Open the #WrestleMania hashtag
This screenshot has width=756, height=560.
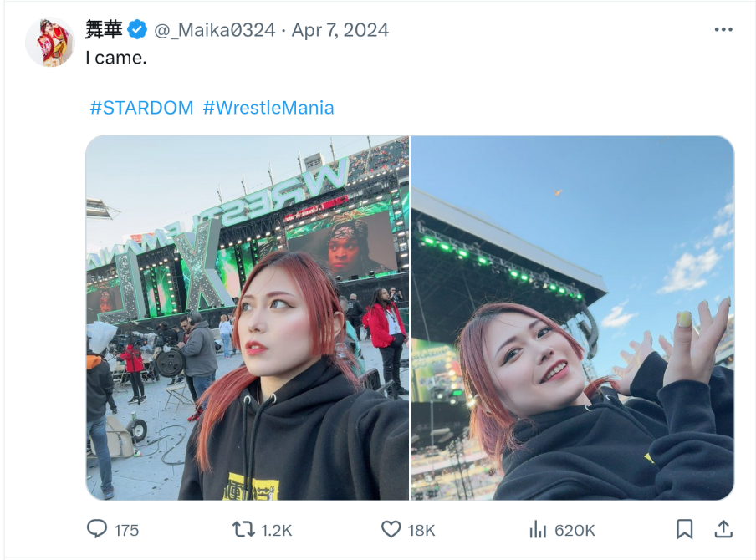(x=268, y=108)
